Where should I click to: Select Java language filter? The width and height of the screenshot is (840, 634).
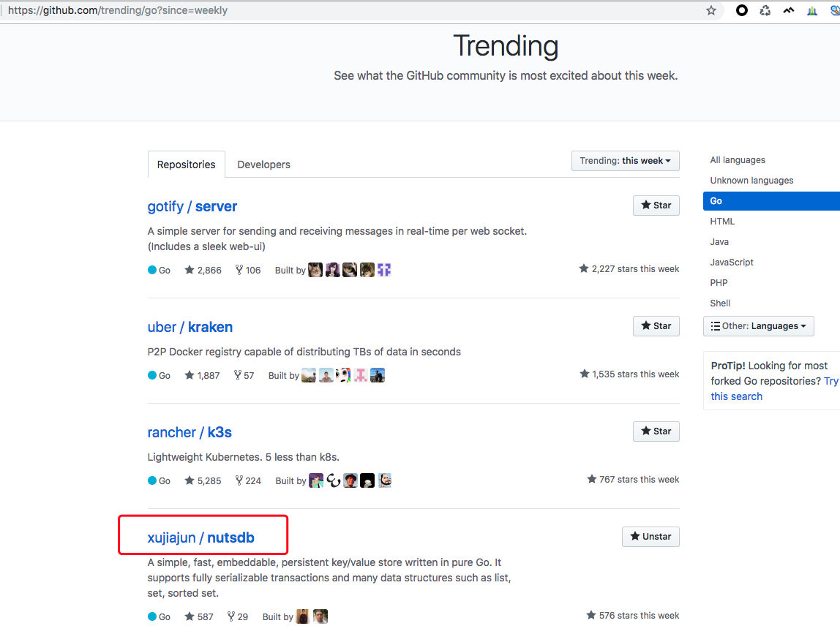tap(719, 242)
